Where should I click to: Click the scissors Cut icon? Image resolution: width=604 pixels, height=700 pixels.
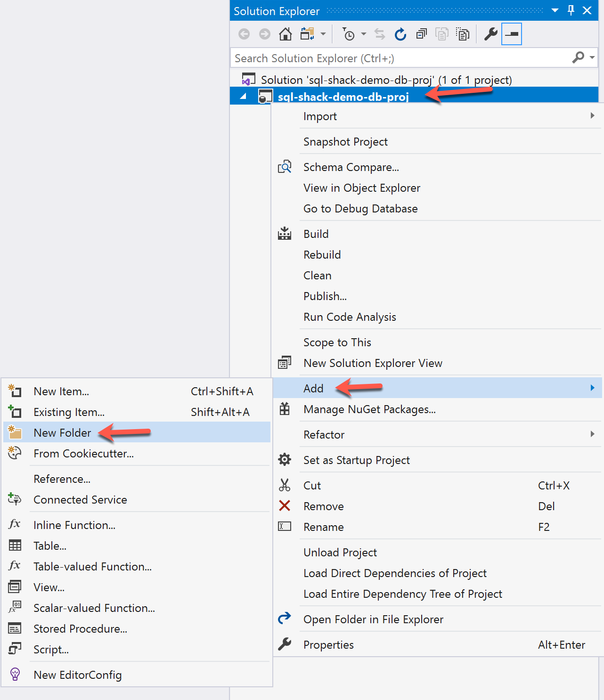click(x=285, y=485)
